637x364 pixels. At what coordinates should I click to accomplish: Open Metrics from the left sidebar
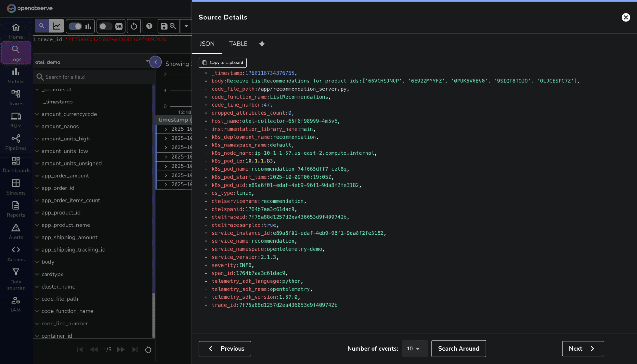(16, 76)
